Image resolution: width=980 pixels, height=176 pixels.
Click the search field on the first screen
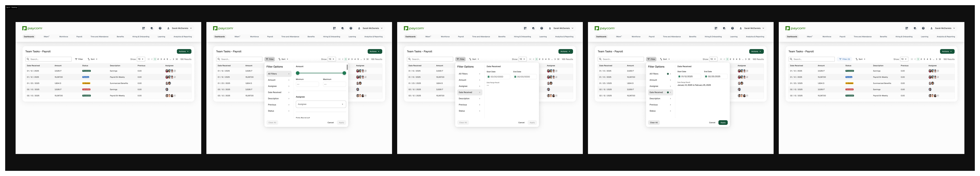pyautogui.click(x=48, y=59)
